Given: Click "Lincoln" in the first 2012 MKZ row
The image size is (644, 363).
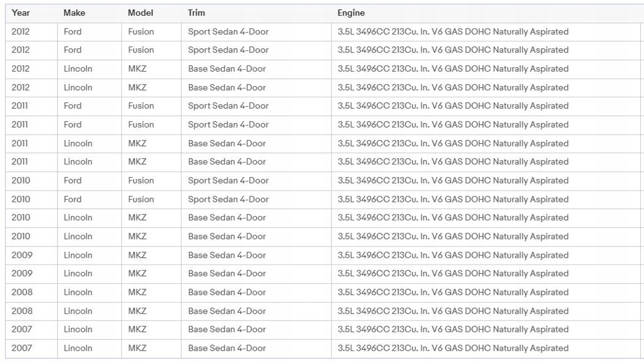Looking at the screenshot, I should point(78,69).
